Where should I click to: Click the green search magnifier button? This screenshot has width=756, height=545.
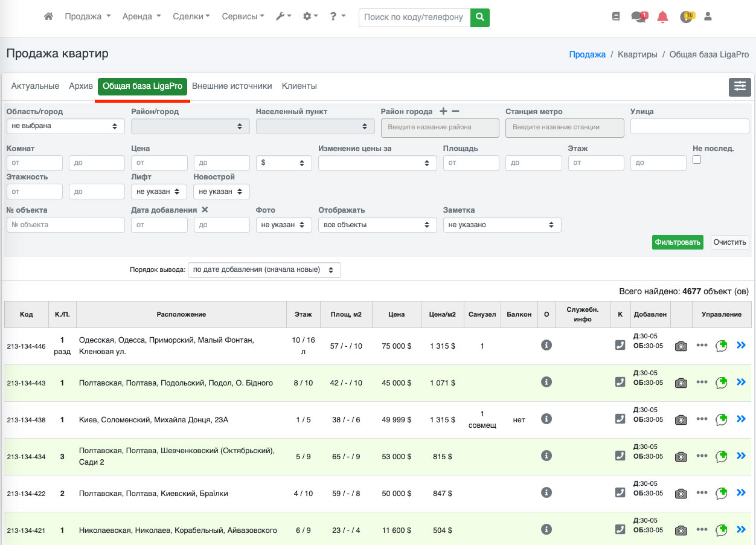[480, 17]
